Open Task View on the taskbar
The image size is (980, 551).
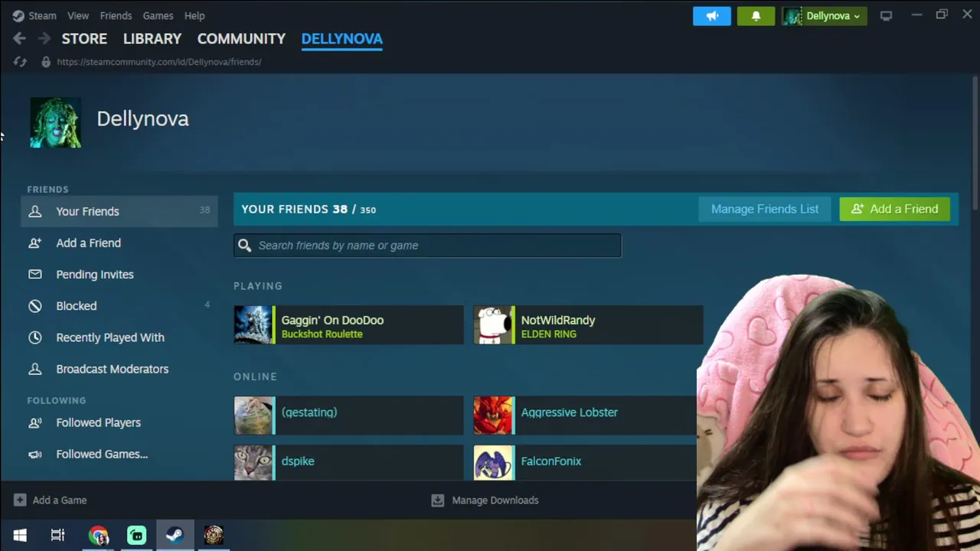[57, 535]
